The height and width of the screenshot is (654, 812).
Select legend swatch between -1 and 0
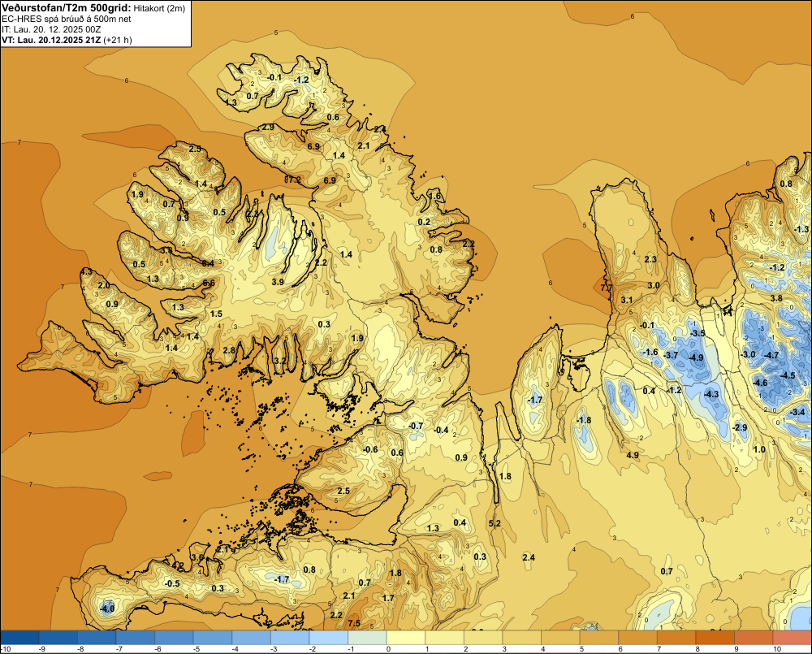tap(367, 637)
